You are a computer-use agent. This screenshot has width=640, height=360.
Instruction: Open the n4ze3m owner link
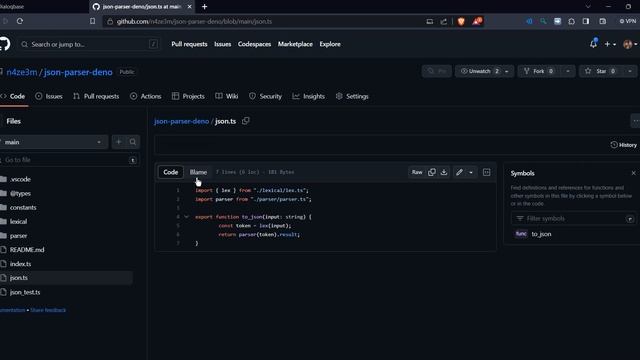22,72
